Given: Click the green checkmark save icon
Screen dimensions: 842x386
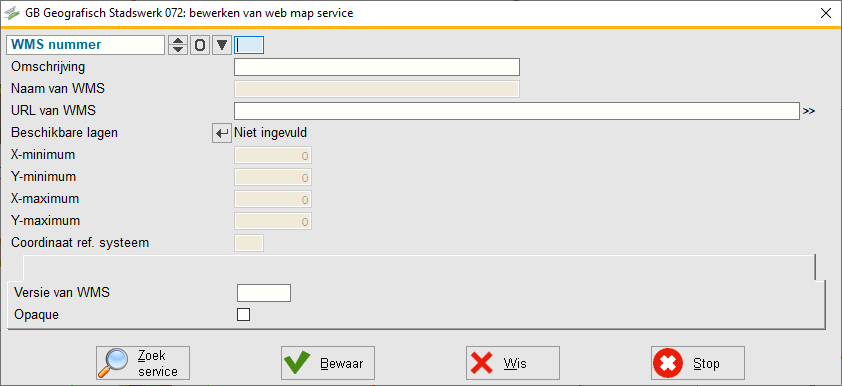Looking at the screenshot, I should (297, 363).
